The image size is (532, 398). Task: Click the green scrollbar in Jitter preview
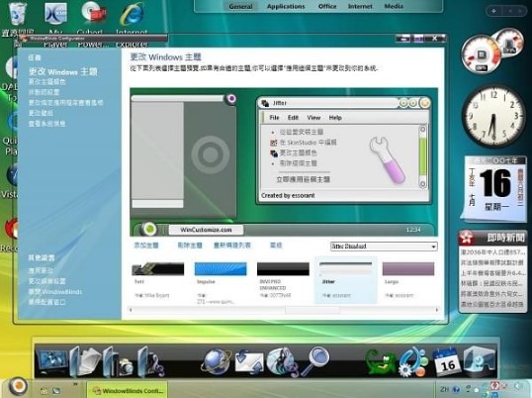click(423, 156)
